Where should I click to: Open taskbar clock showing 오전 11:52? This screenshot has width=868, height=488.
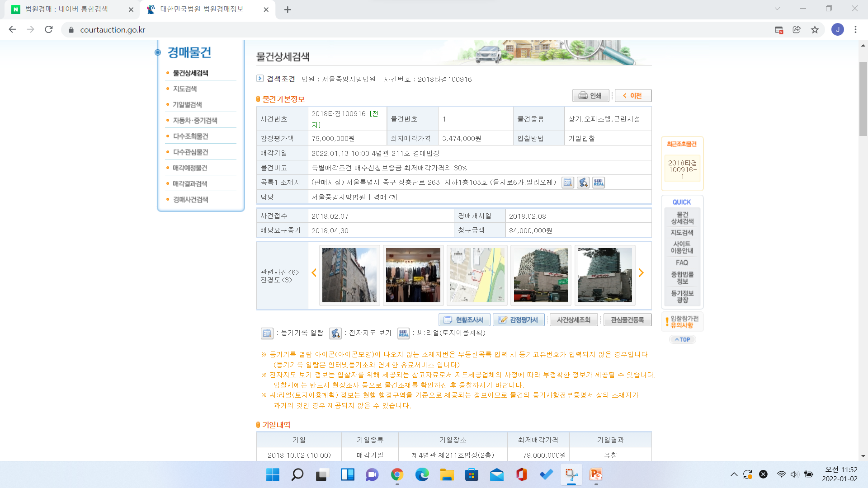pyautogui.click(x=840, y=474)
